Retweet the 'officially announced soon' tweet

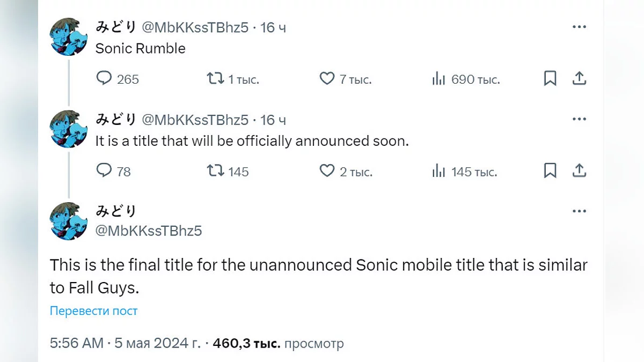tap(215, 171)
